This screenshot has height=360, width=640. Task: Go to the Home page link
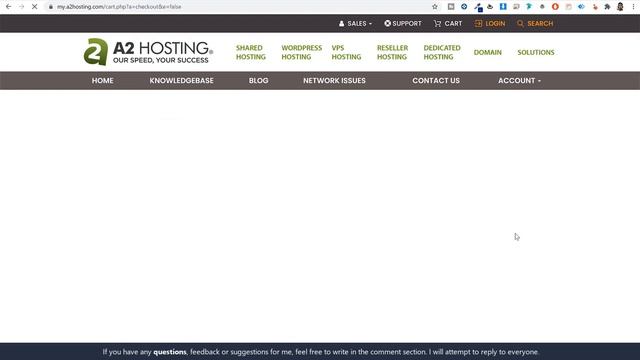102,81
